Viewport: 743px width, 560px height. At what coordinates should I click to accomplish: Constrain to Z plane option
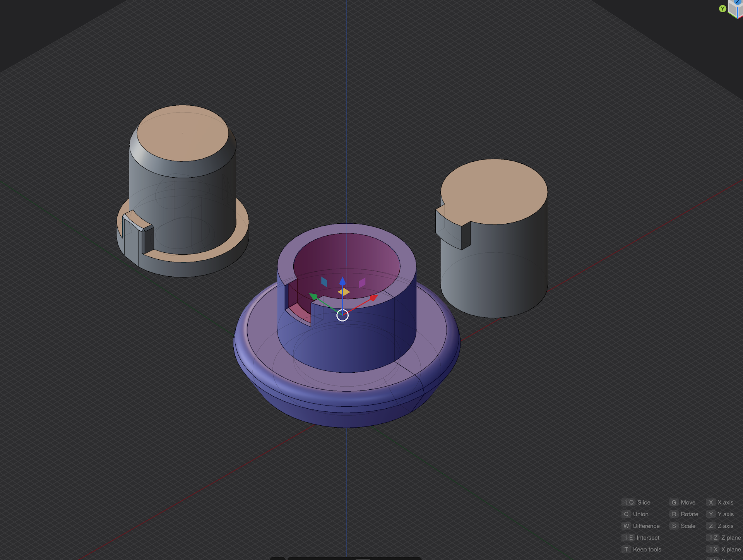pos(724,538)
